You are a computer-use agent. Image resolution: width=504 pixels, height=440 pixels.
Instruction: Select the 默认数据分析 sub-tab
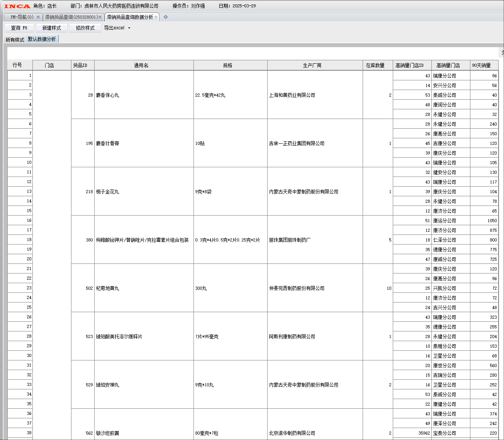(42, 39)
